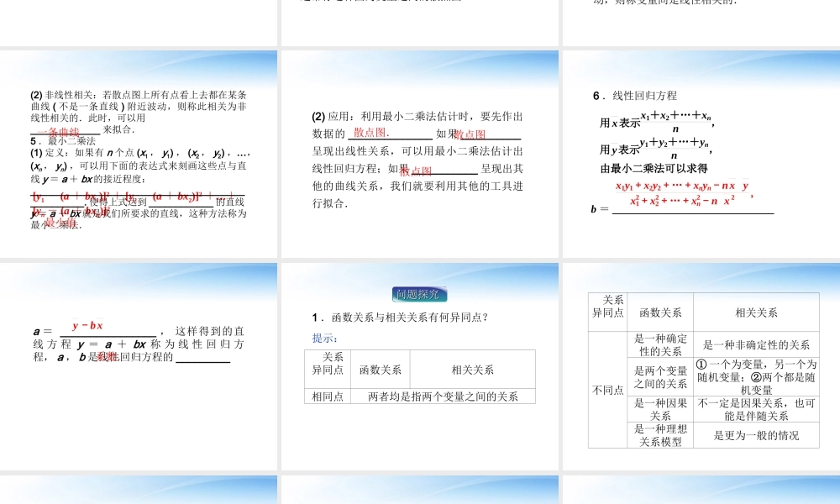
Task: Click the red answer 一条曲线
Action: pyautogui.click(x=58, y=131)
